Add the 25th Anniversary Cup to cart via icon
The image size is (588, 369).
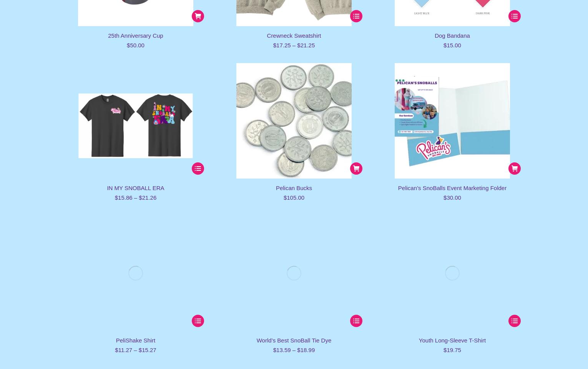click(x=198, y=16)
